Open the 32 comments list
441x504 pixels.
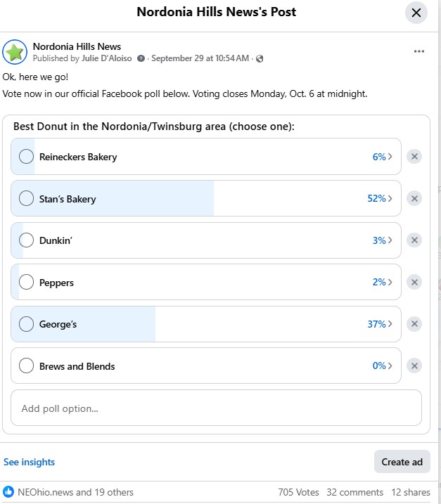[355, 492]
